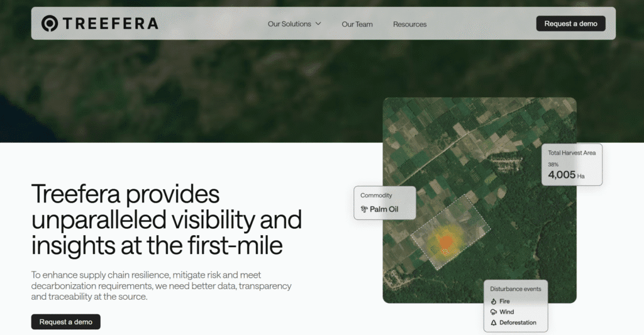Expand the Our Solutions chevron arrow
Screen dimensions: 644x335
point(318,24)
